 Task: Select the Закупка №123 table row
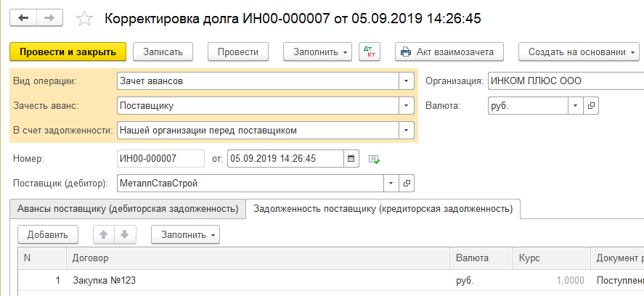218,280
